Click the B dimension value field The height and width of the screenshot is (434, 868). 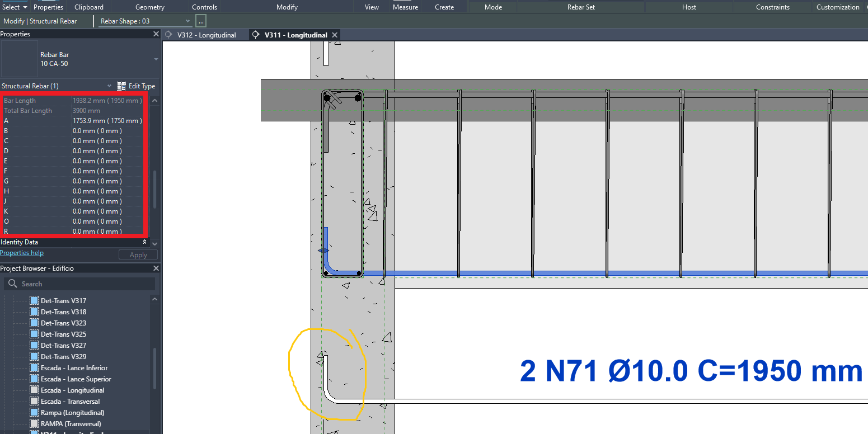point(107,131)
